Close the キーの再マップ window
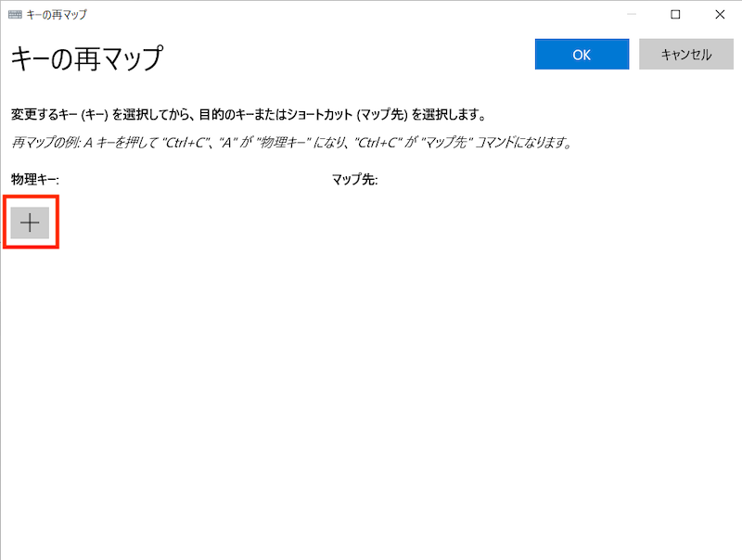This screenshot has width=742, height=560. (x=720, y=14)
